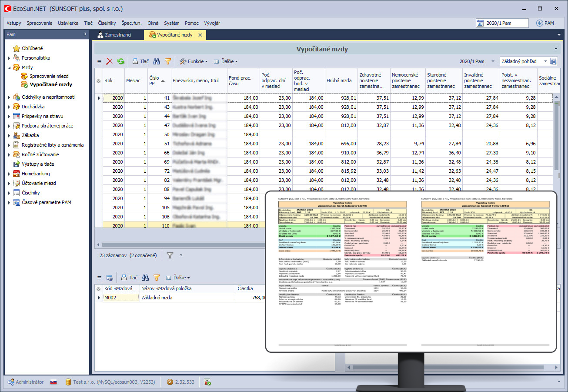568x392 pixels.
Task: Open the Uzávierka menu
Action: click(68, 23)
